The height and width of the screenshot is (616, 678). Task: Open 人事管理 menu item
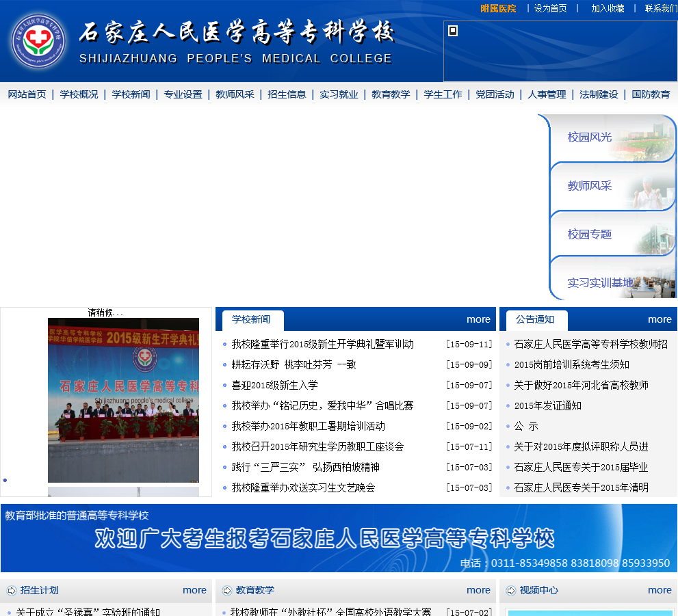click(547, 94)
